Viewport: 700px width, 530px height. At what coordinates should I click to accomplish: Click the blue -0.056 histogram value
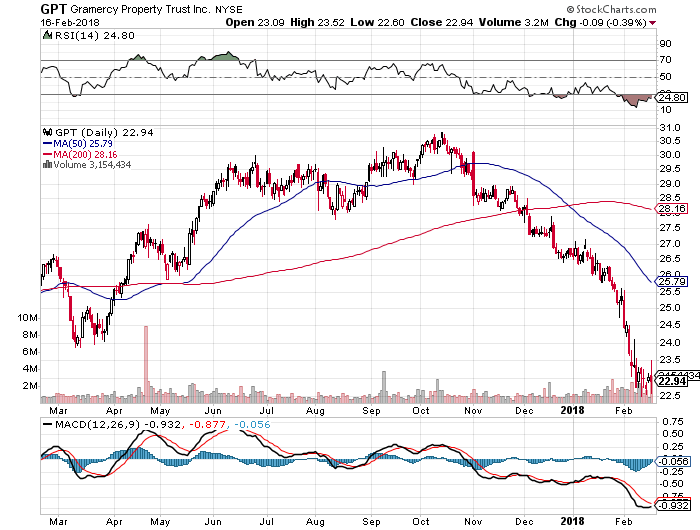coord(252,424)
